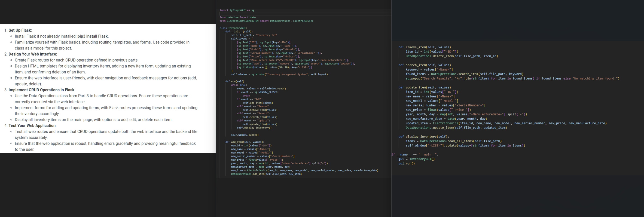Click the 'gui.run()' line

coord(407,164)
